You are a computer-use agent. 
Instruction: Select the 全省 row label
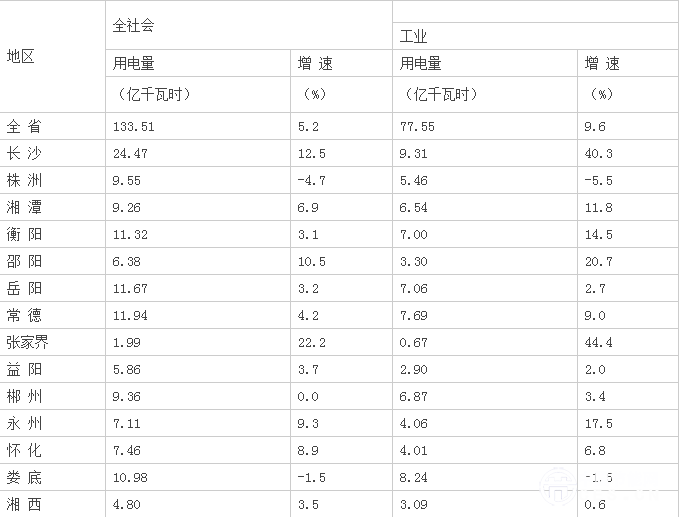click(x=25, y=127)
